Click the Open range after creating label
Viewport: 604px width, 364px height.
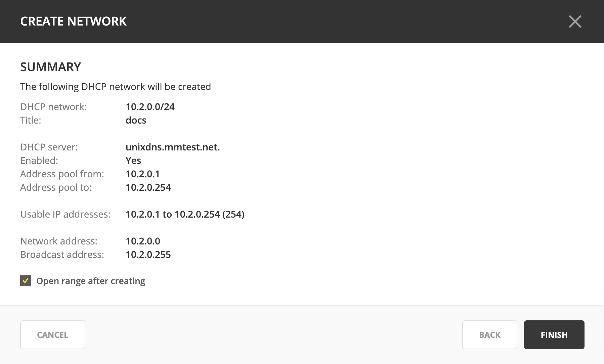pos(91,281)
